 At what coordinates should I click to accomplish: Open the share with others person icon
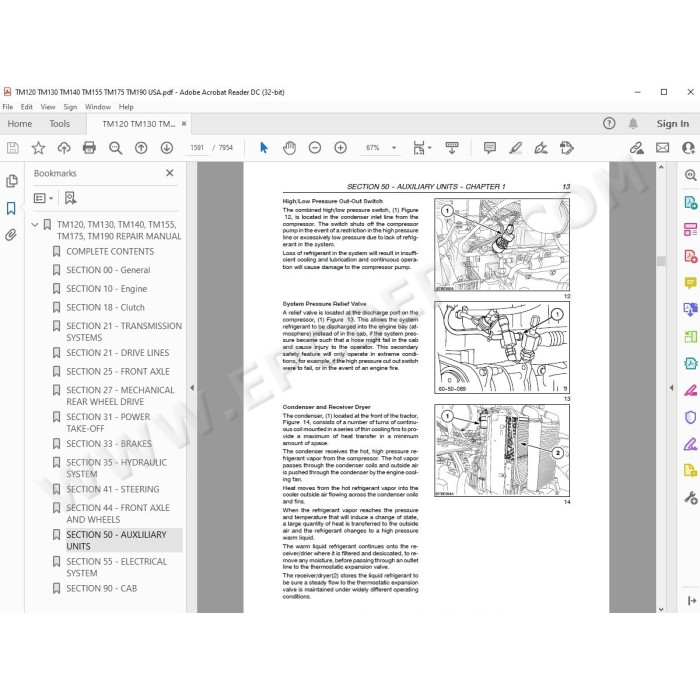pyautogui.click(x=688, y=148)
